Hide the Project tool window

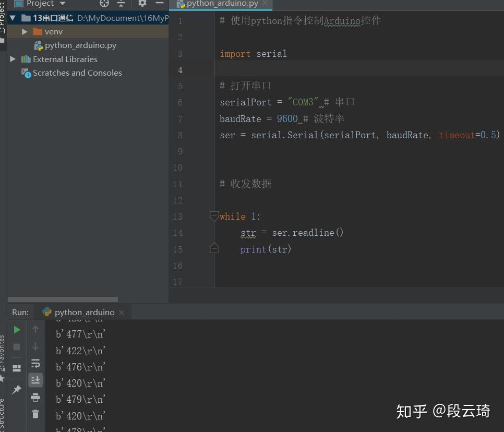159,4
